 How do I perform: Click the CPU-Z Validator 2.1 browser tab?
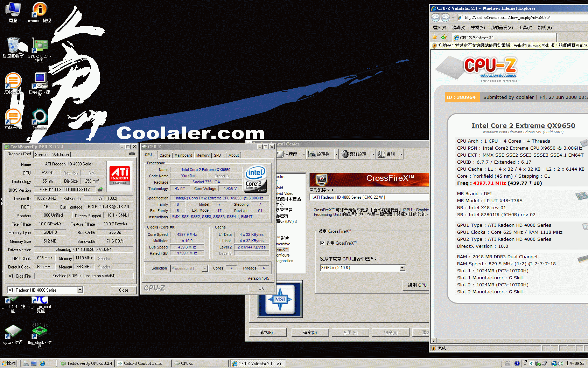click(x=504, y=38)
